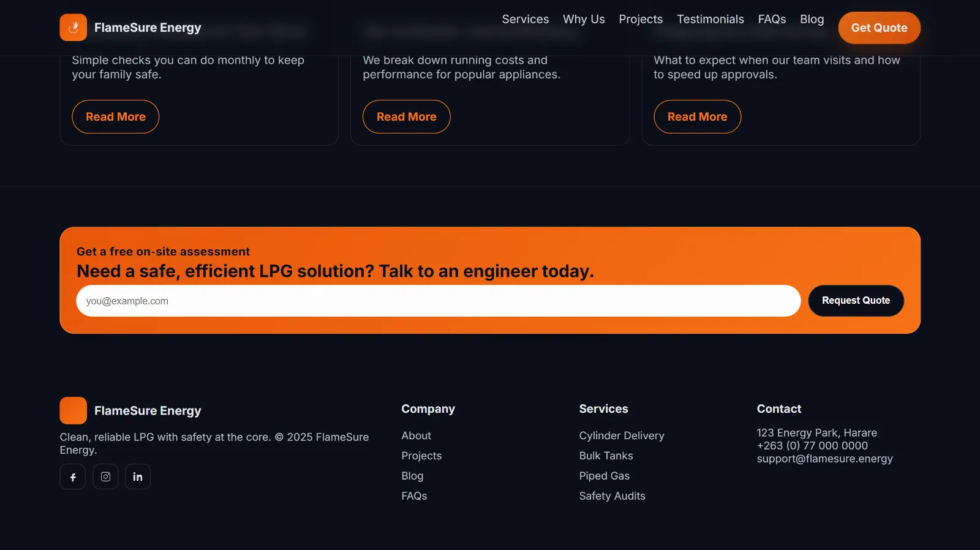980x550 pixels.
Task: Open the Instagram social icon
Action: [105, 477]
